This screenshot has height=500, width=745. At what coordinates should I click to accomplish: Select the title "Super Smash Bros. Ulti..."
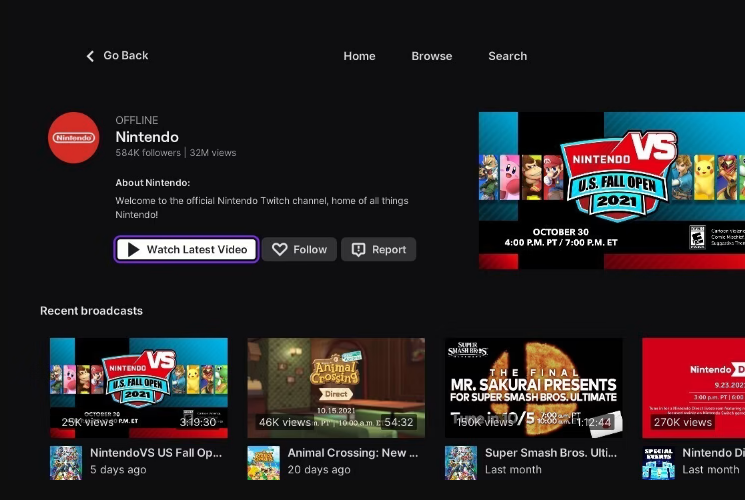(551, 453)
